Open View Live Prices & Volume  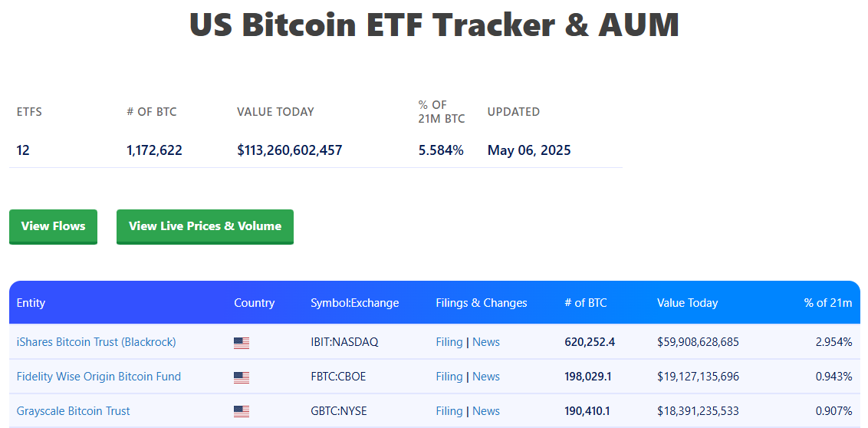point(205,226)
